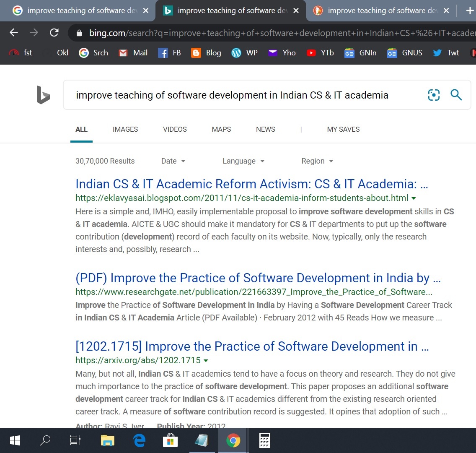Open the Indian CS & IT Academic Reform result
Image resolution: width=476 pixels, height=453 pixels.
click(251, 184)
